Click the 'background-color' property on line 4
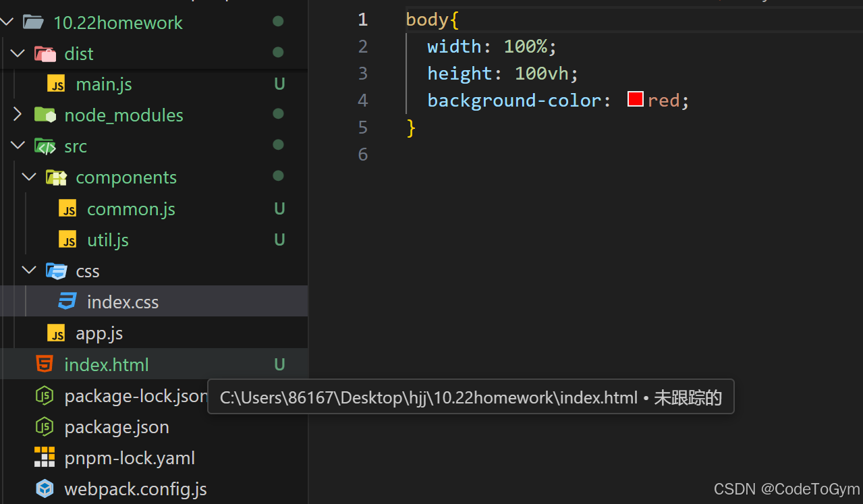 pos(514,101)
